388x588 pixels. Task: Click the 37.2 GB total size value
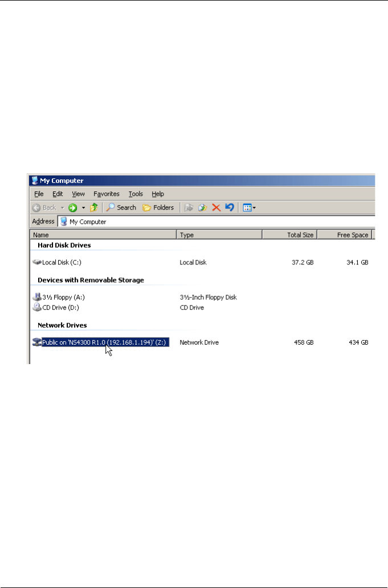pyautogui.click(x=303, y=263)
